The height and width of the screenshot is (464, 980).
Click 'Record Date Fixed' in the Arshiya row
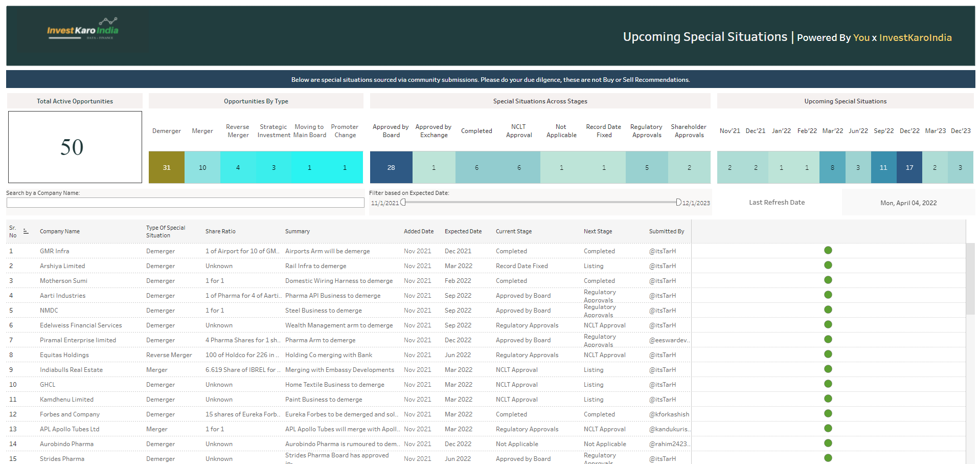[522, 266]
